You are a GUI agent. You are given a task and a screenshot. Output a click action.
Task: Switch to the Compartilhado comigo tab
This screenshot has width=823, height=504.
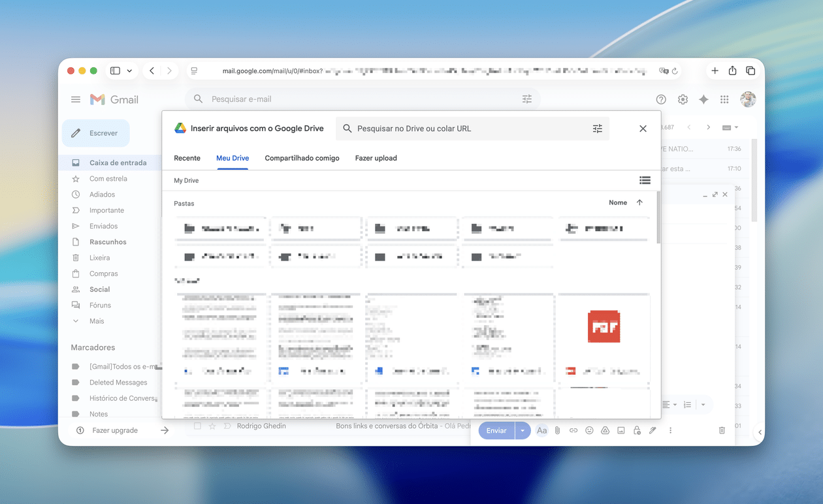302,158
